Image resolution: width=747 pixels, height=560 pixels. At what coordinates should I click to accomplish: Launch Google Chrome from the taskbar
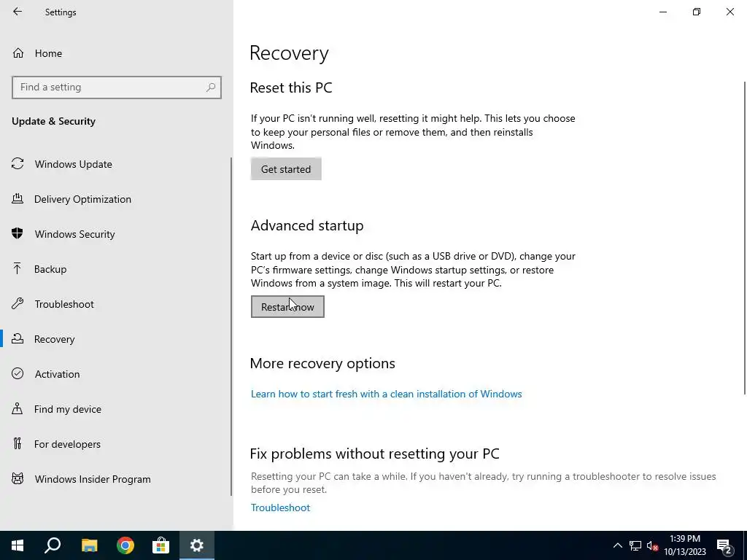125,545
